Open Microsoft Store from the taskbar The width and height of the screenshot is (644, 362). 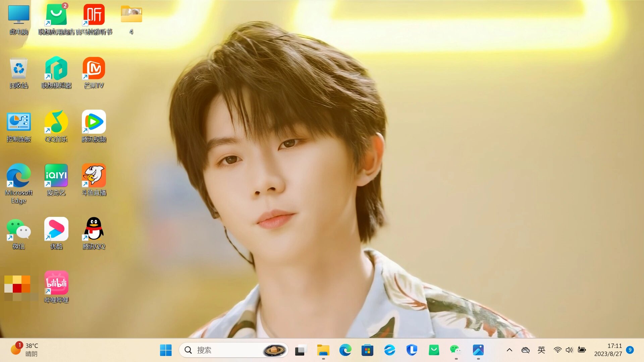(x=367, y=350)
